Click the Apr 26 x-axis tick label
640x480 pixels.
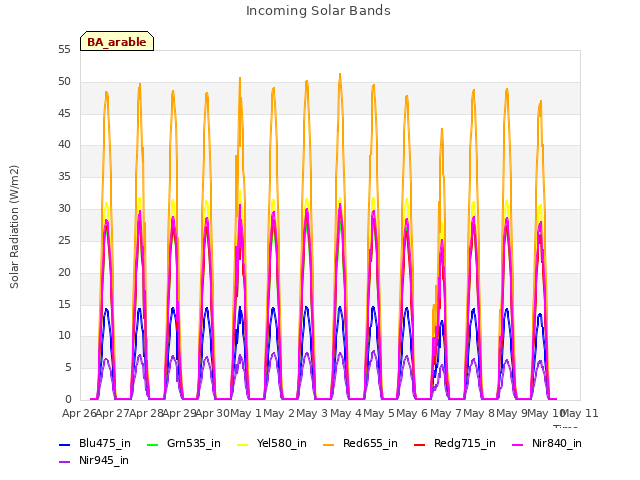pyautogui.click(x=79, y=414)
